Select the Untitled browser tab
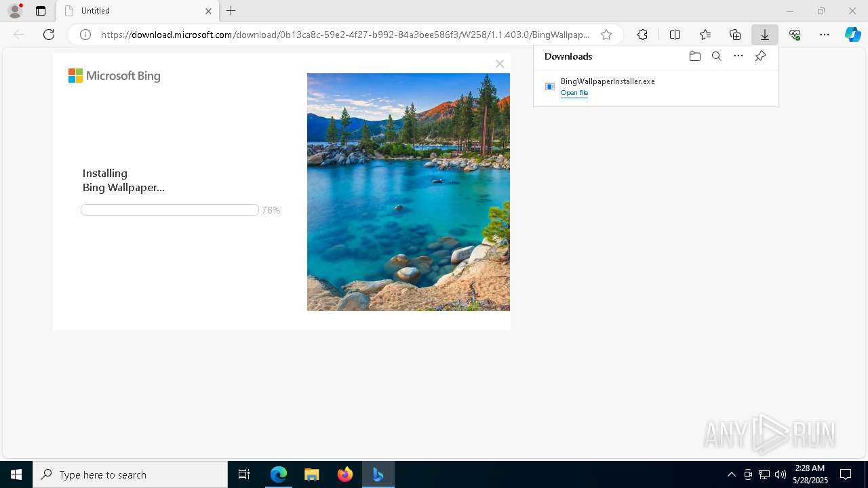 (139, 11)
